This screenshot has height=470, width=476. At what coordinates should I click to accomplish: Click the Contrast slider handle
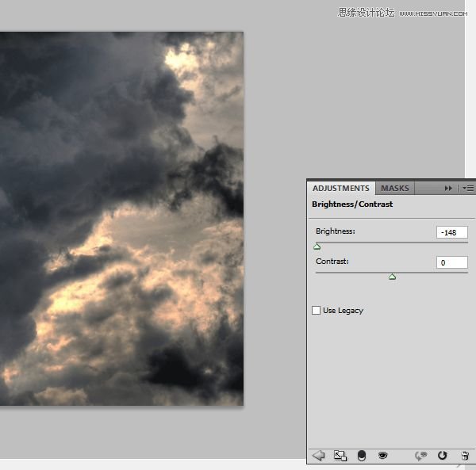(392, 277)
